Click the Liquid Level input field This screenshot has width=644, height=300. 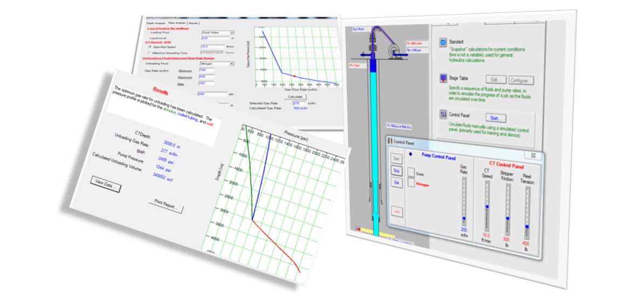[x=215, y=39]
